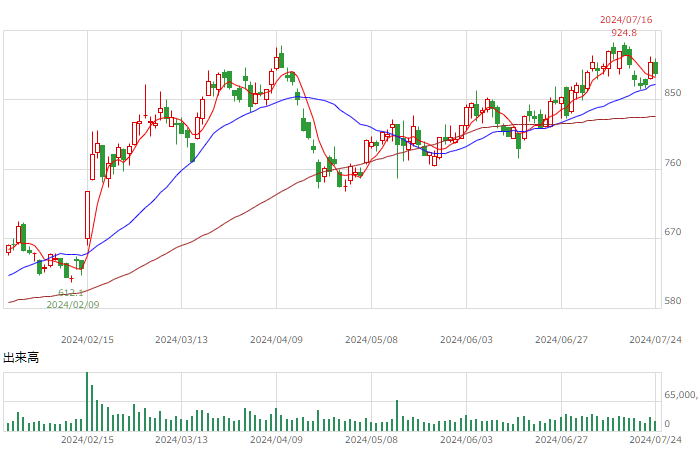Click the 580 price axis label
This screenshot has width=698, height=450.
pos(673,300)
